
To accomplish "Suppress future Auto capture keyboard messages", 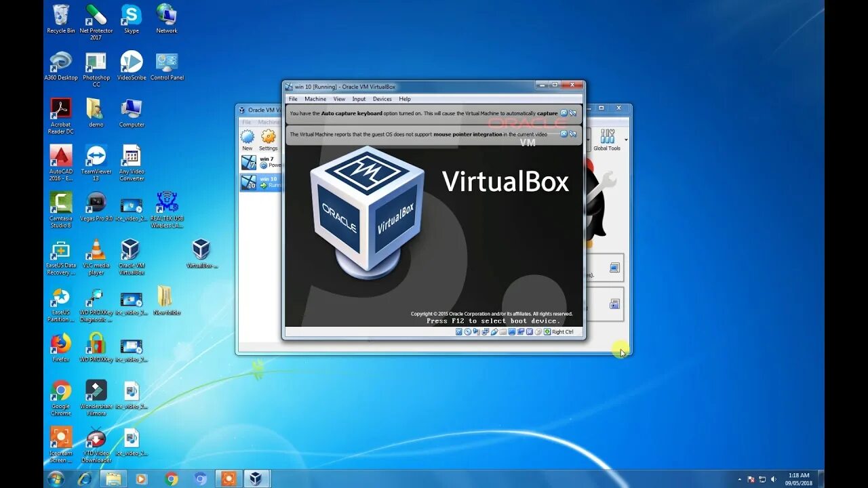I will tap(572, 113).
